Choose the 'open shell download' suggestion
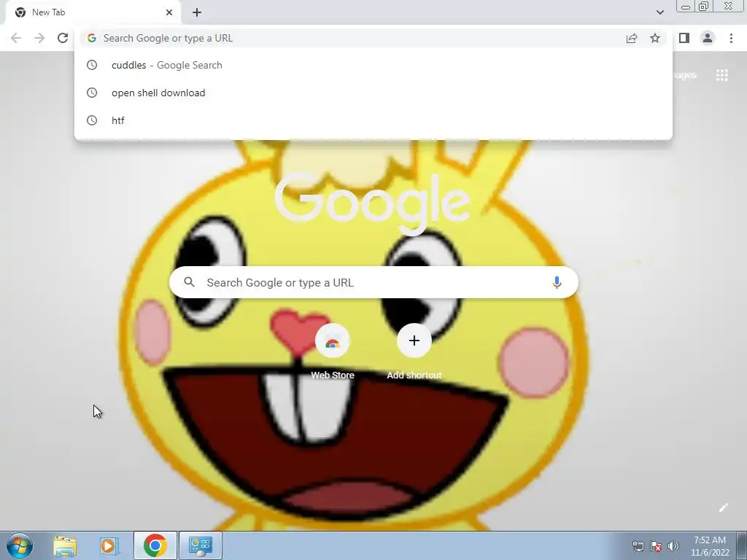Screen dimensions: 747x560 373,93
